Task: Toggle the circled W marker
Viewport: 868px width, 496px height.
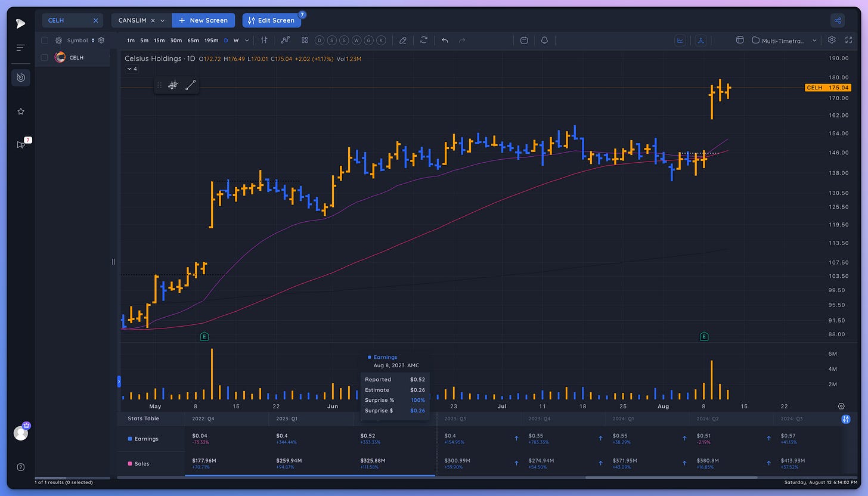Action: (356, 41)
